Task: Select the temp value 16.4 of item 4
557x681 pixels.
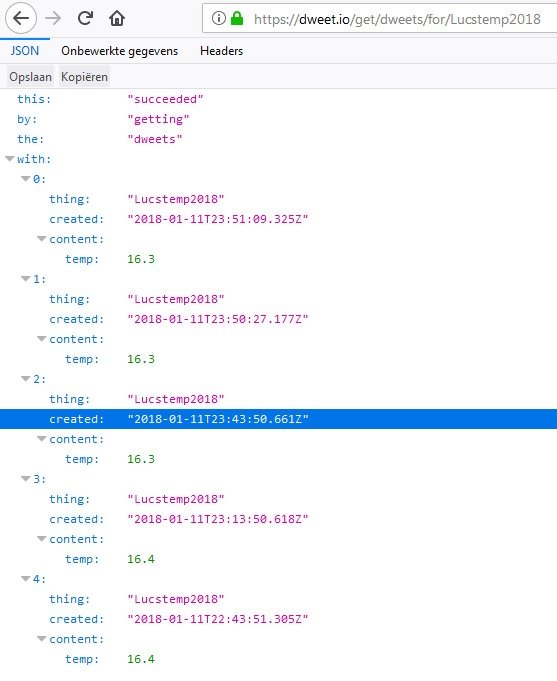Action: coord(141,659)
